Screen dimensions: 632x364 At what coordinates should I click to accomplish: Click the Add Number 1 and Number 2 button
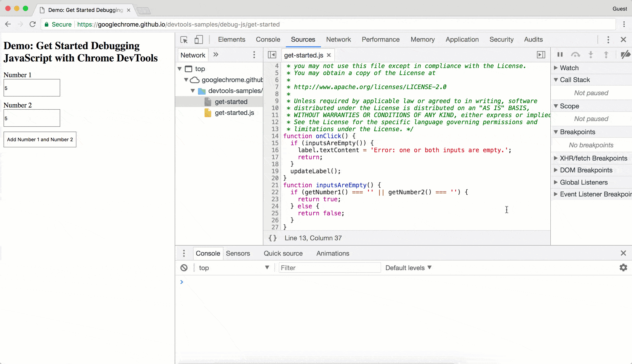click(x=40, y=139)
